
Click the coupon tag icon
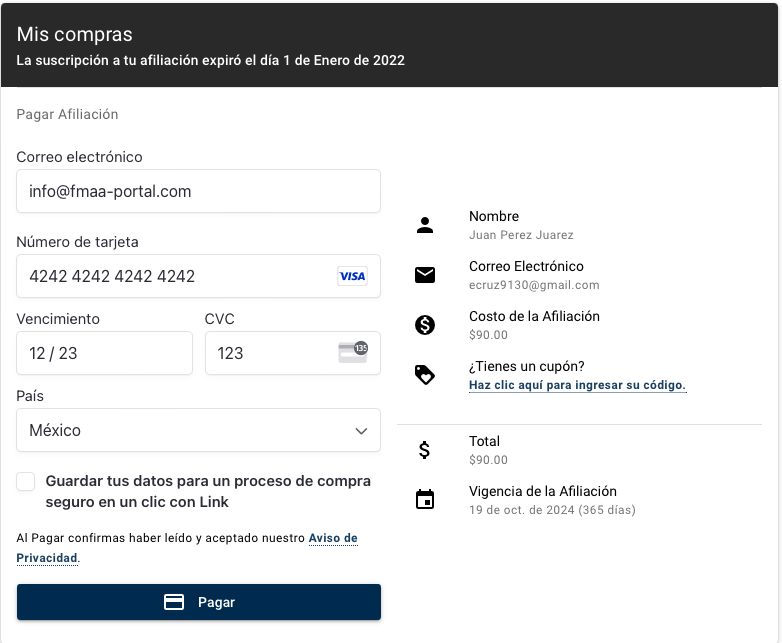tap(424, 375)
